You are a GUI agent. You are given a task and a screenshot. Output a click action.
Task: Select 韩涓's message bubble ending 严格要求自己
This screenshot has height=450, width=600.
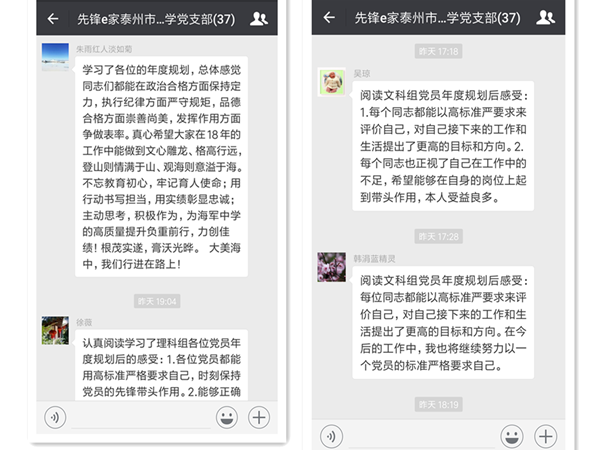pyautogui.click(x=443, y=323)
